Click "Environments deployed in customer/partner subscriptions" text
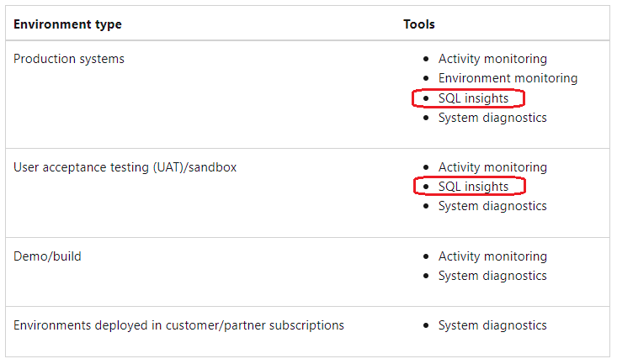 click(178, 325)
